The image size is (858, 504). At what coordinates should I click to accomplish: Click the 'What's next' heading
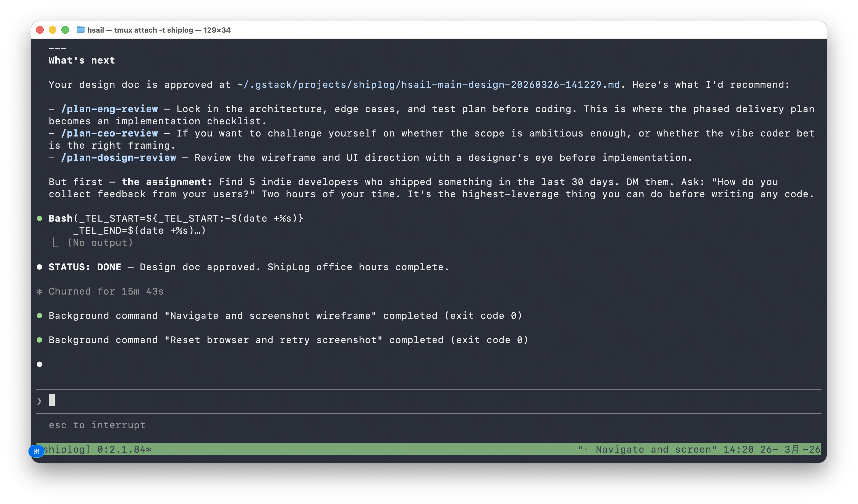(x=82, y=60)
